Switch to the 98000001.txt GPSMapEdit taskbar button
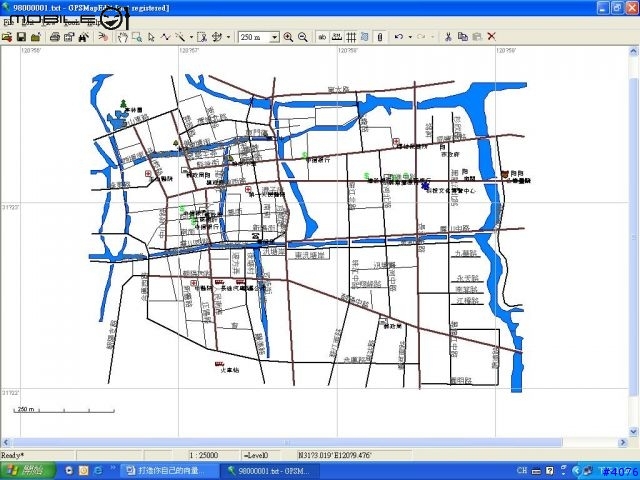The width and height of the screenshot is (640, 480). (x=269, y=471)
